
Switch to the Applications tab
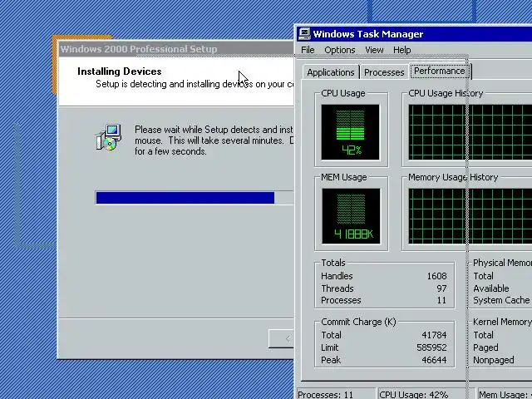tap(331, 72)
